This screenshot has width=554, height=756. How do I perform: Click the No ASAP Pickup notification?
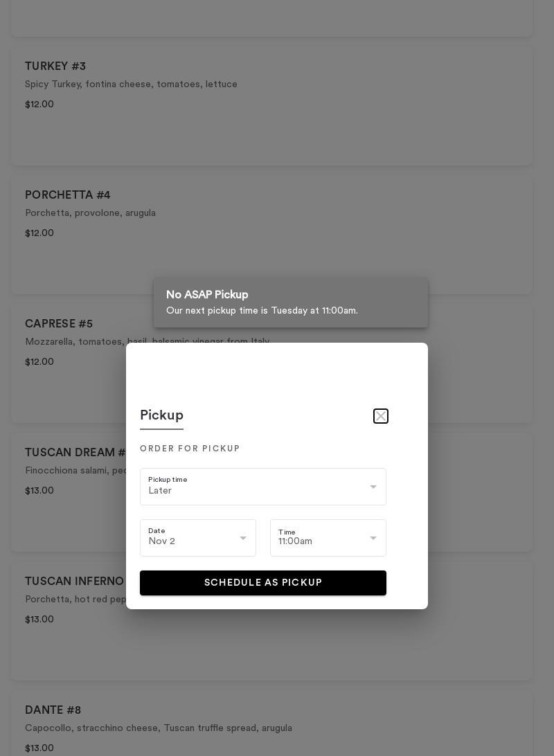coord(291,303)
